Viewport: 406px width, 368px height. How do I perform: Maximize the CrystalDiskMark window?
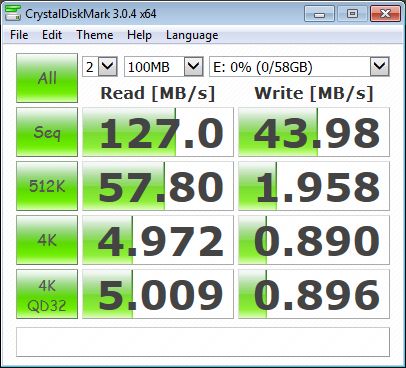(352, 14)
